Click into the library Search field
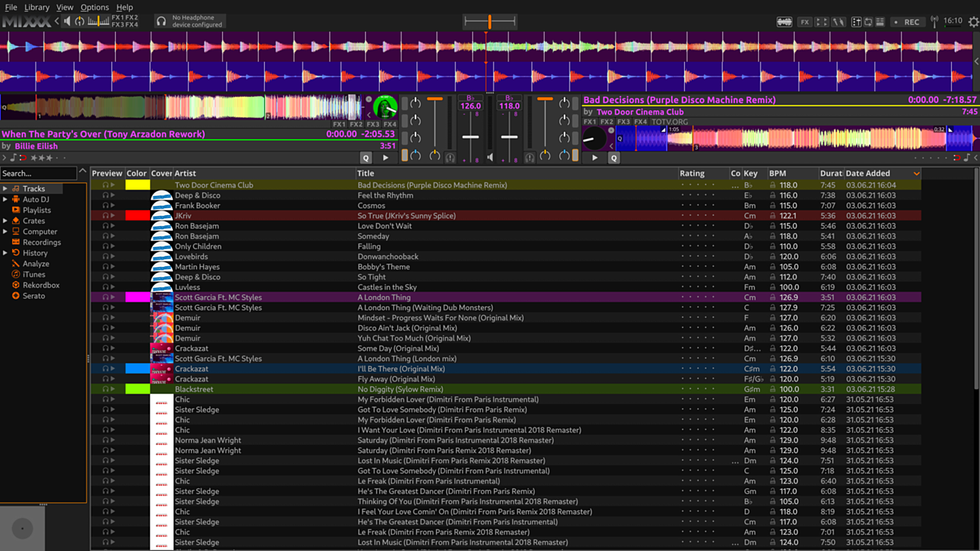 coord(39,173)
